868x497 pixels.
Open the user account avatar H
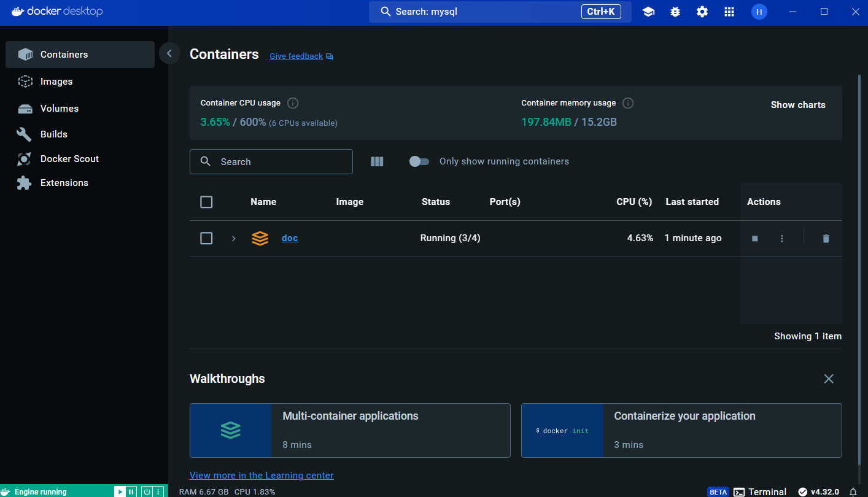coord(759,12)
